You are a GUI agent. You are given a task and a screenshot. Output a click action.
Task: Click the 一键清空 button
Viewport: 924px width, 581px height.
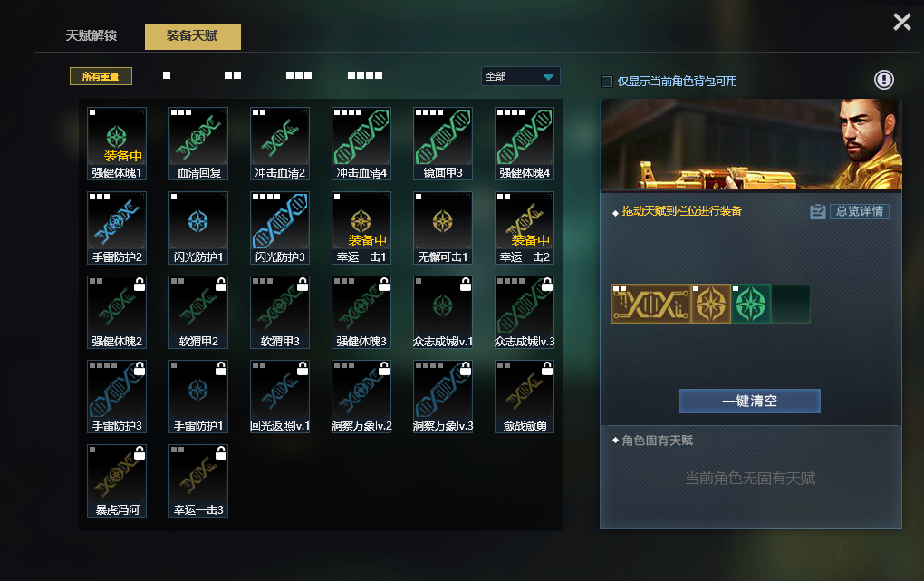tap(749, 402)
